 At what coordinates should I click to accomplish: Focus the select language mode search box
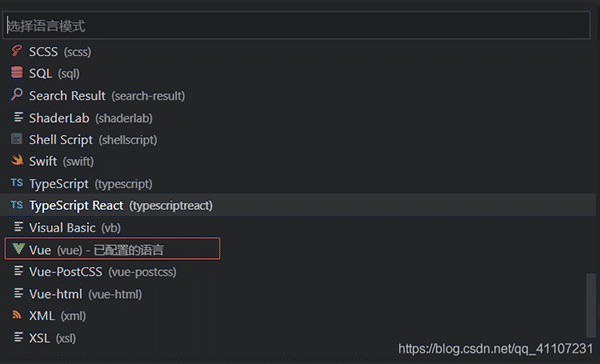point(297,26)
